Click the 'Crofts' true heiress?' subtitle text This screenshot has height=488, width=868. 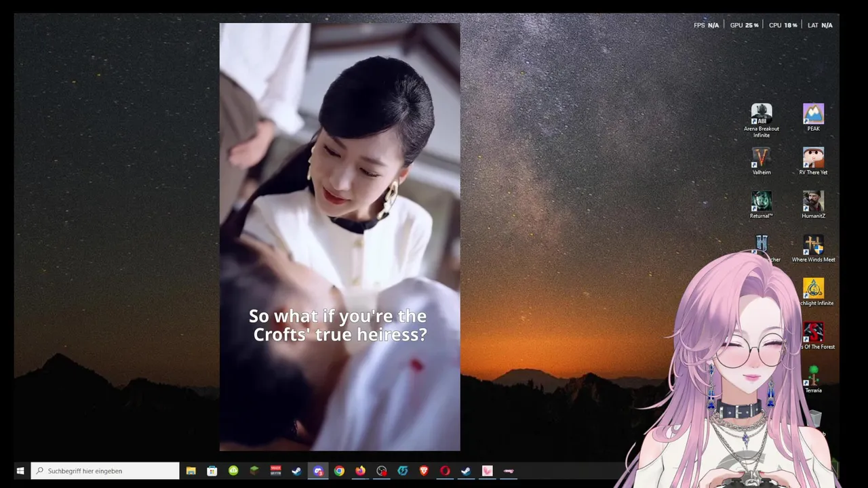tap(340, 334)
